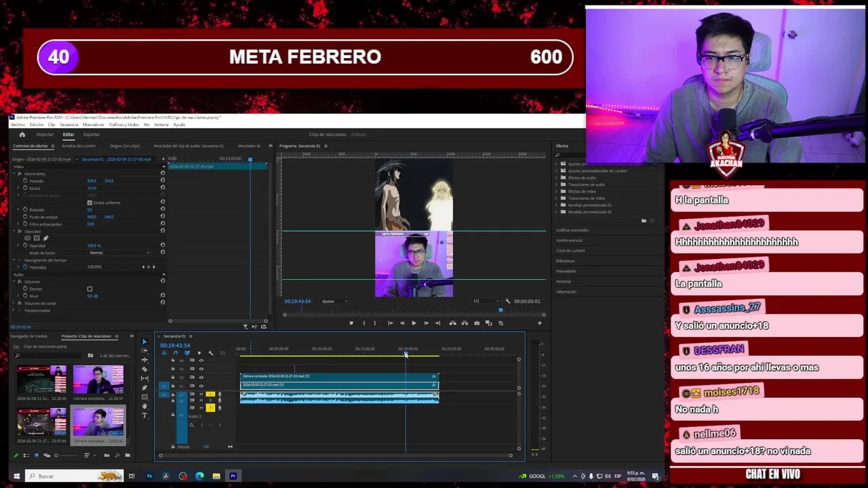
Task: Expand the Volumen del canal effect
Action: point(14,303)
